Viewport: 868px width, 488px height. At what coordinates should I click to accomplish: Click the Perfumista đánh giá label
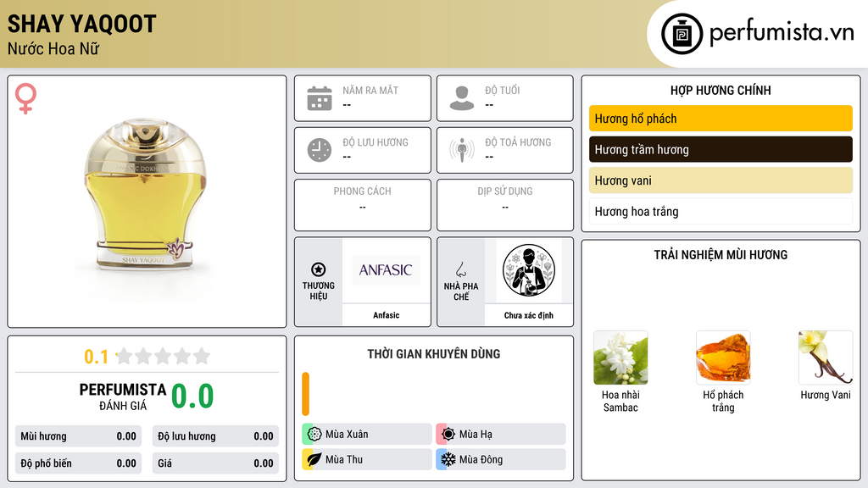point(123,396)
